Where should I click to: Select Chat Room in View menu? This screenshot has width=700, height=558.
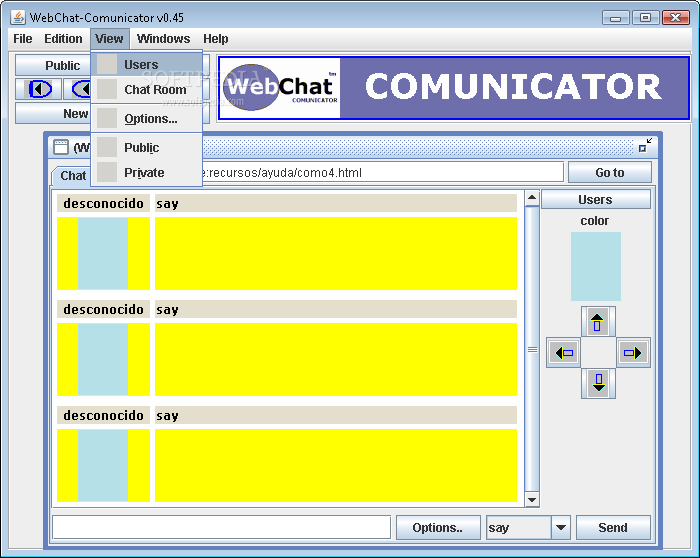pos(147,89)
